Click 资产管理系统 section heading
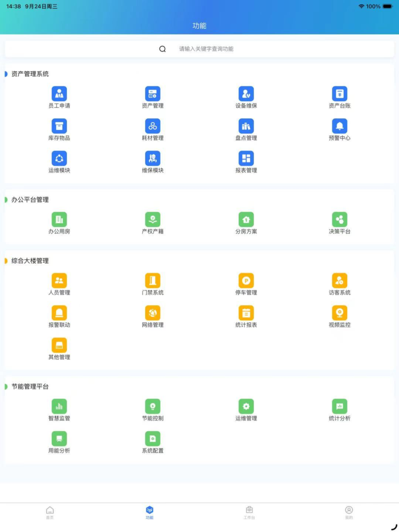Image resolution: width=399 pixels, height=532 pixels. (30, 74)
